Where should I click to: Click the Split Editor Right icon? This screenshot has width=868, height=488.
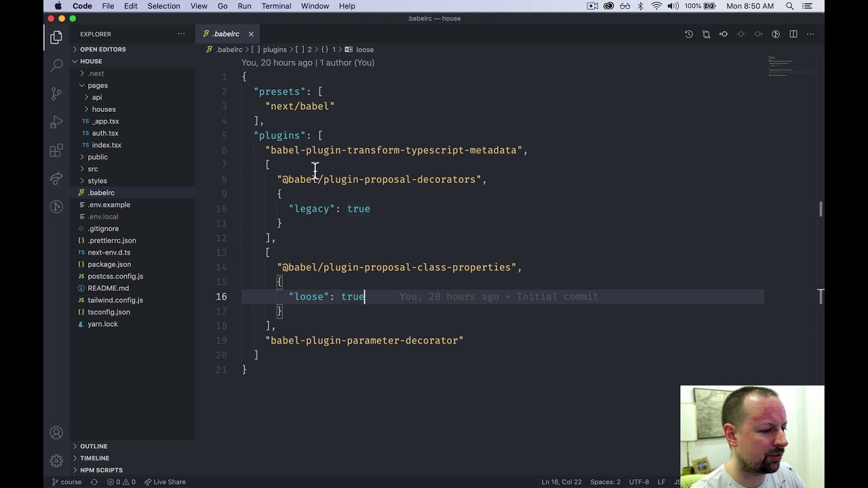coord(793,34)
